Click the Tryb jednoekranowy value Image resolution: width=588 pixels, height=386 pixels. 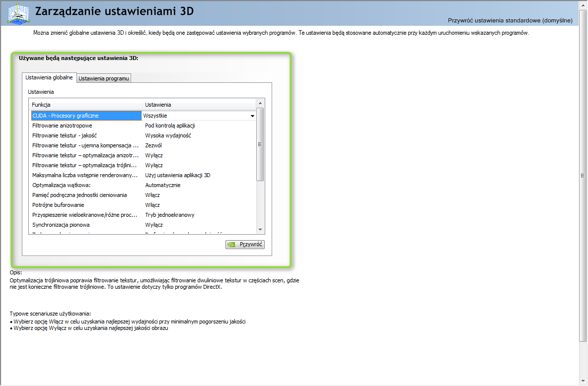169,215
